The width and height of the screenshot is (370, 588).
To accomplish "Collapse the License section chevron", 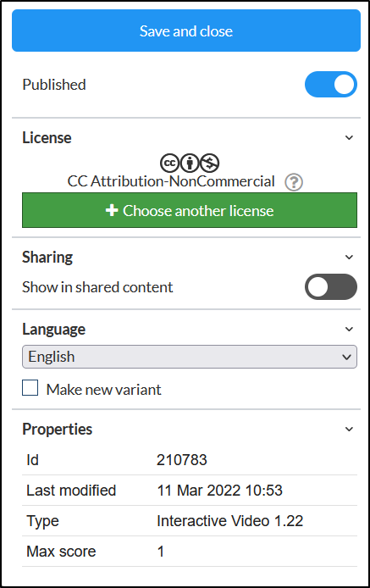I will click(349, 137).
